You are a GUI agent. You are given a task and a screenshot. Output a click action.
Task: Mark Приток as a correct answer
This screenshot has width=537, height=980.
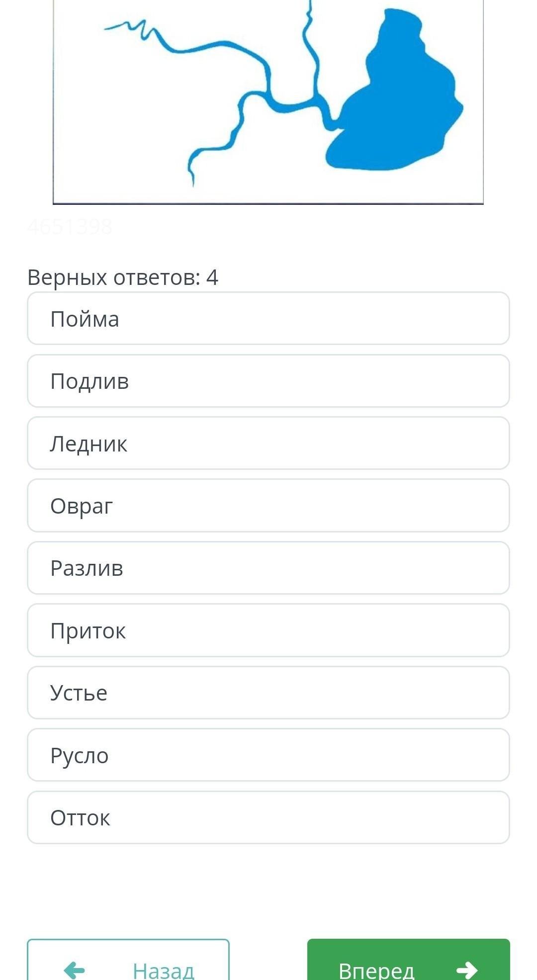point(268,630)
